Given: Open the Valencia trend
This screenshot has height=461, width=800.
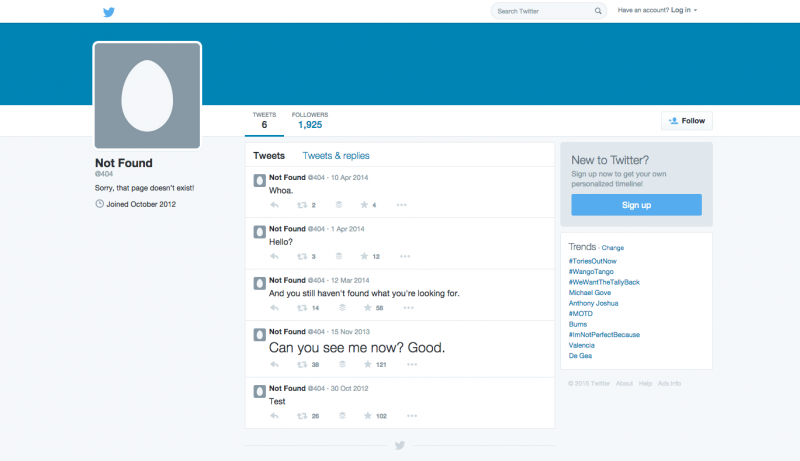Looking at the screenshot, I should pyautogui.click(x=582, y=345).
